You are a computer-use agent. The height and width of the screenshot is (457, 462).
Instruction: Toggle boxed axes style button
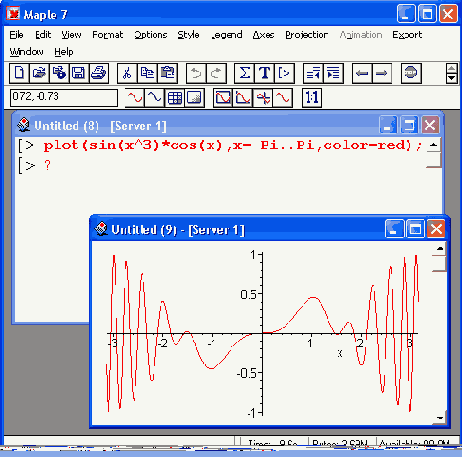click(x=223, y=98)
